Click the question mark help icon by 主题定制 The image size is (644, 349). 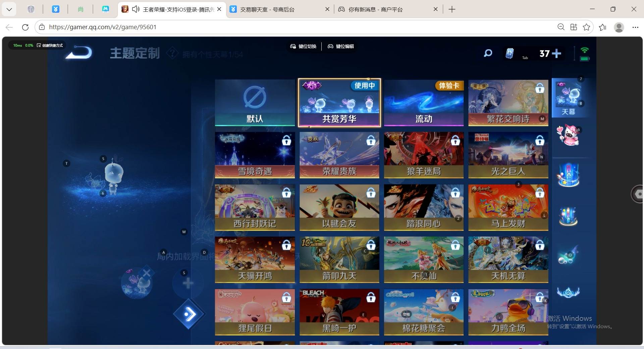pyautogui.click(x=172, y=53)
